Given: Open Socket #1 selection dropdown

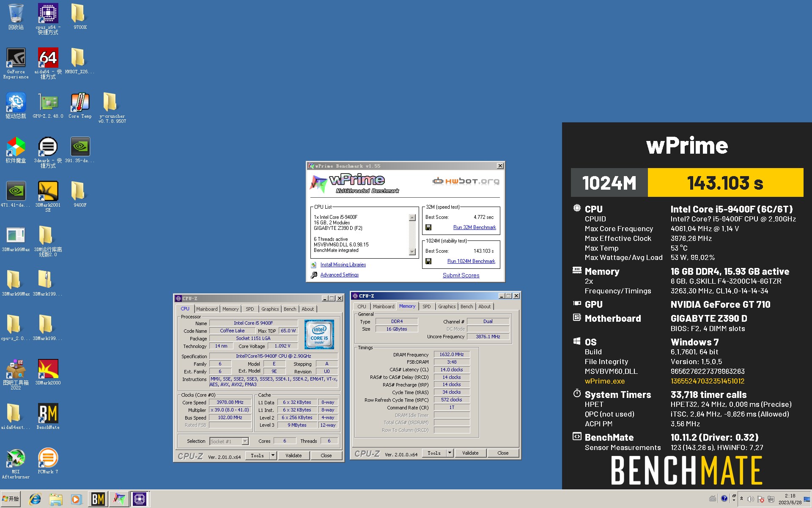Looking at the screenshot, I should [229, 441].
